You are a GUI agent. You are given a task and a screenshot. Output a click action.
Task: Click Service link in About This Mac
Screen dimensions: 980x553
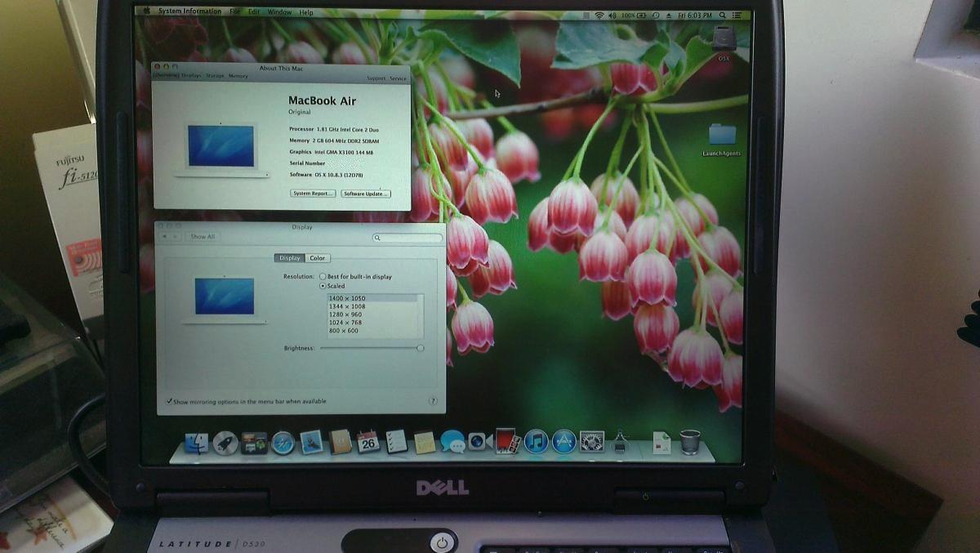tap(398, 78)
